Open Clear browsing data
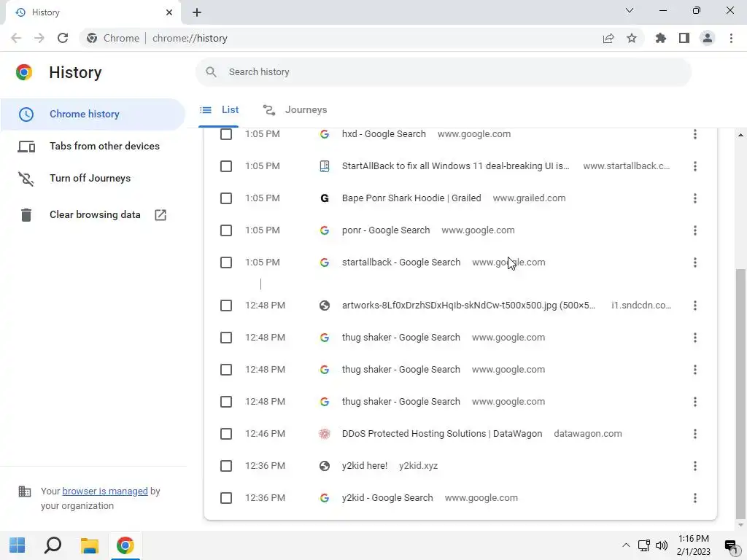The height and width of the screenshot is (560, 747). point(93,215)
